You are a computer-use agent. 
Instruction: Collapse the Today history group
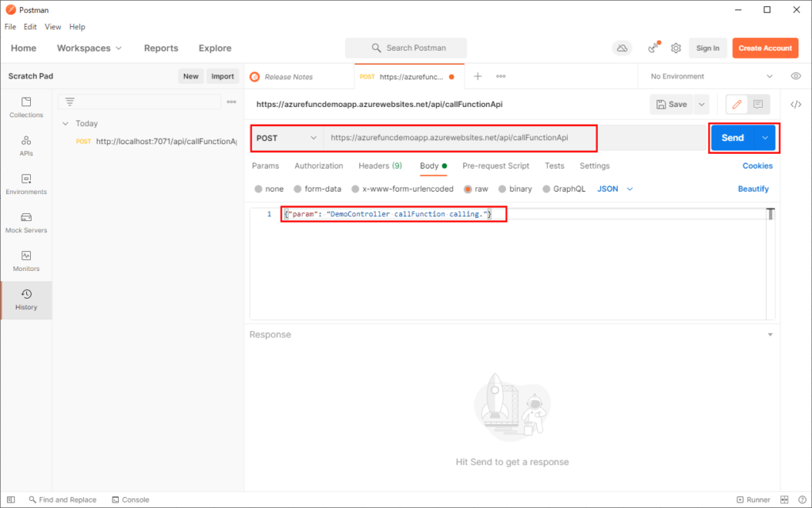click(66, 124)
